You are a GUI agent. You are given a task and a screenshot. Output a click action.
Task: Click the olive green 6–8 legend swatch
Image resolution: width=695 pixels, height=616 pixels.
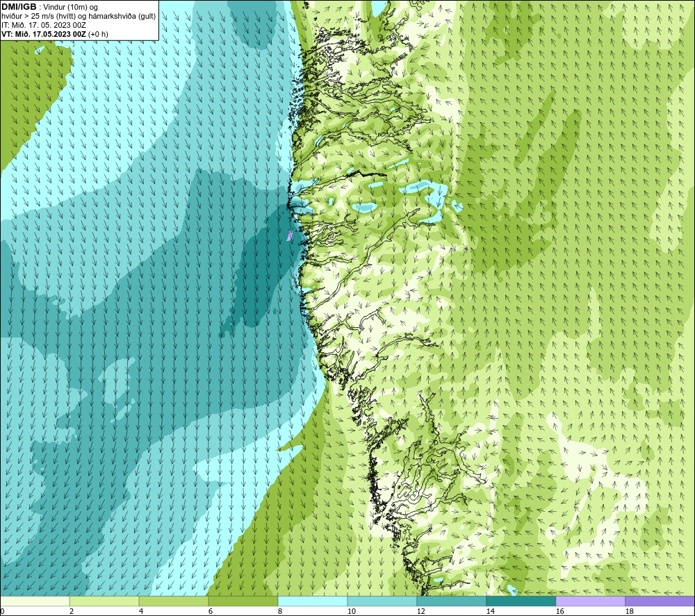(x=243, y=601)
